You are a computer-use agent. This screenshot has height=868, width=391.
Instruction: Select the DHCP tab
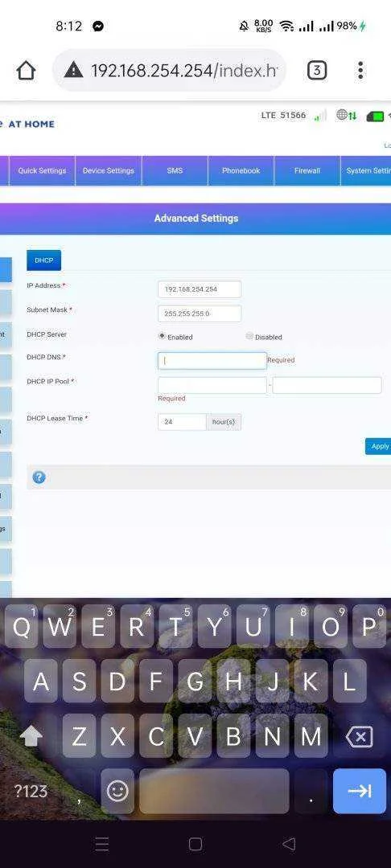click(x=43, y=260)
